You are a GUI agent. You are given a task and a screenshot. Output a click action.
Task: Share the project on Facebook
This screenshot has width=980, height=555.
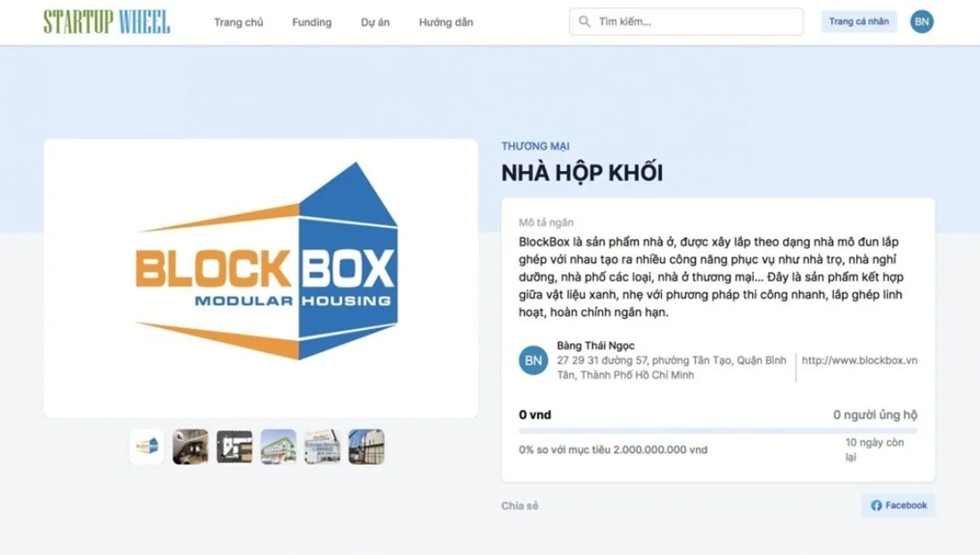coord(898,505)
